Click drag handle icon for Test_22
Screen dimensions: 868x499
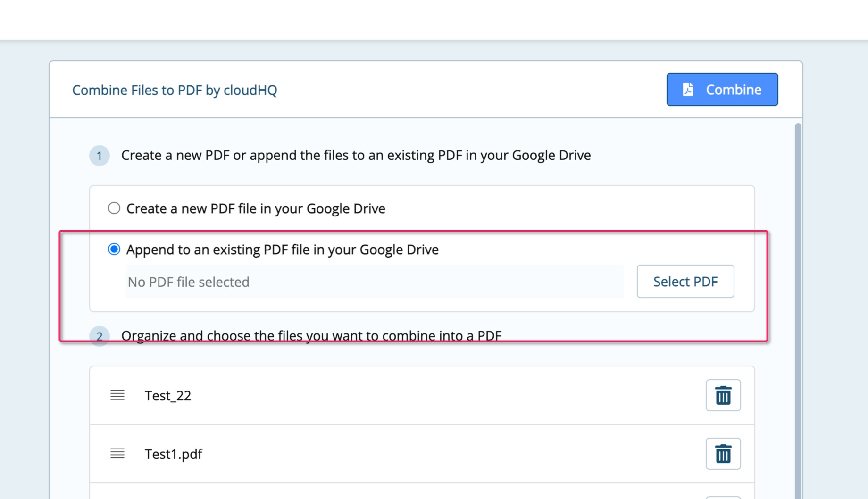[117, 395]
